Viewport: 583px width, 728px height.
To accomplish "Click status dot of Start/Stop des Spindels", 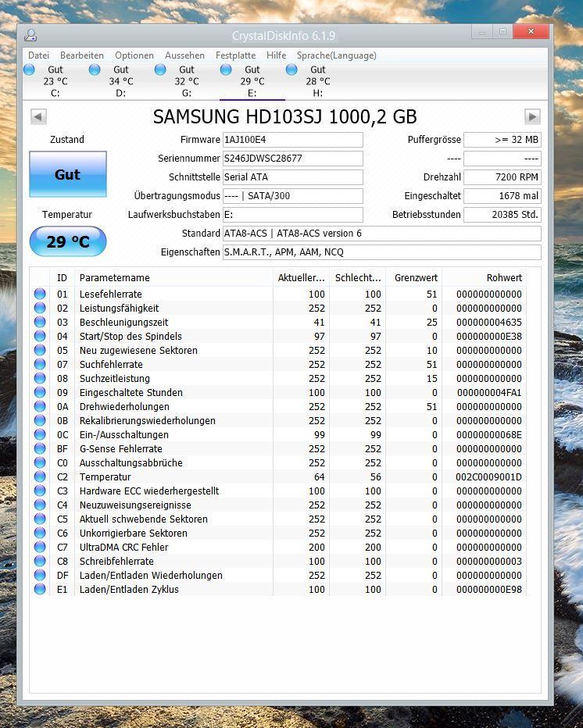I will pyautogui.click(x=40, y=336).
